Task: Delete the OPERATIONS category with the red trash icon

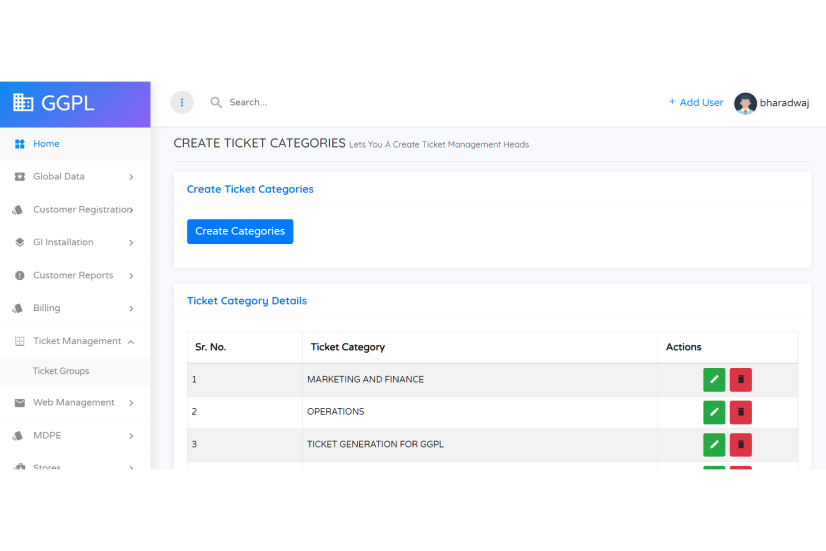Action: [x=741, y=412]
